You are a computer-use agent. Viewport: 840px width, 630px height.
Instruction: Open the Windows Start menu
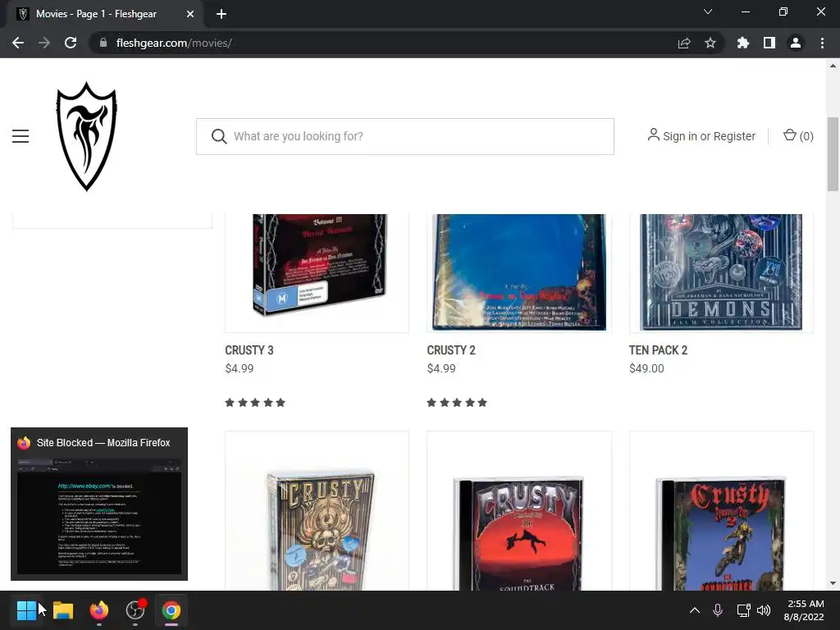tap(26, 610)
